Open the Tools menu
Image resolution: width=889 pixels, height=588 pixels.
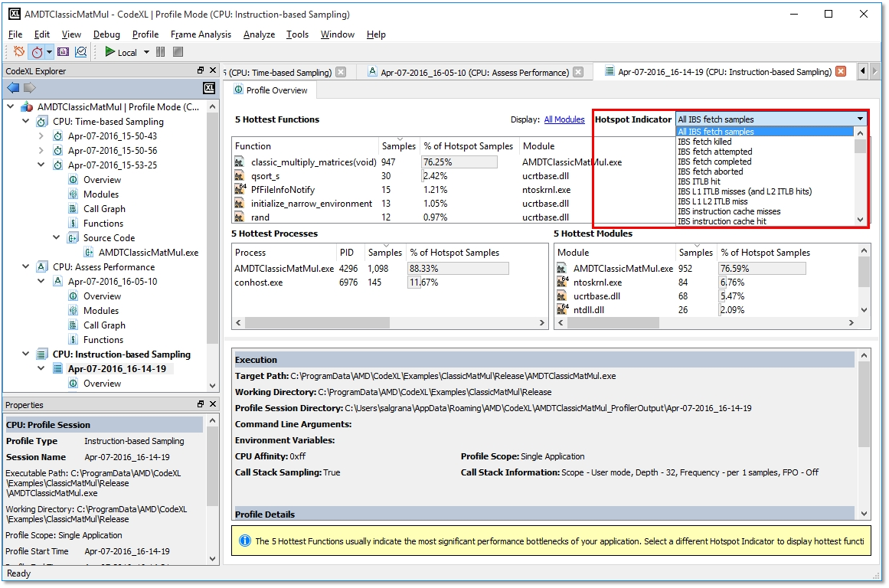[x=297, y=34]
